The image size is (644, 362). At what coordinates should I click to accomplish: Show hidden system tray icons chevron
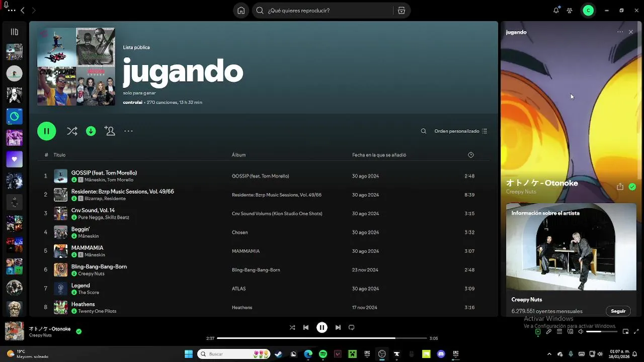549,354
